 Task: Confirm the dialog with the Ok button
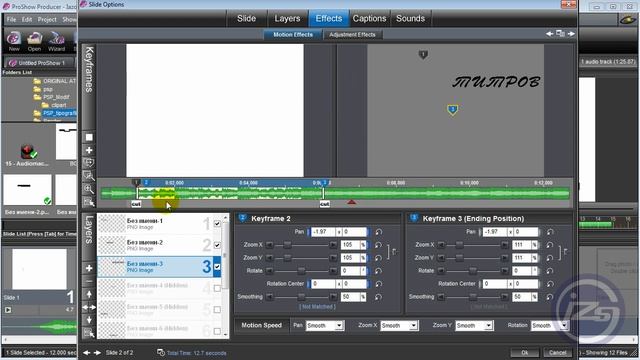(525, 353)
